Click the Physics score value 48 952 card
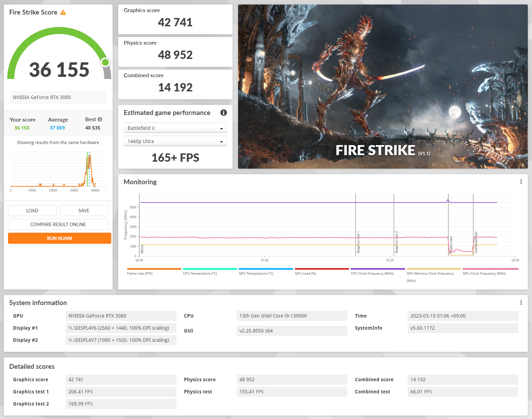The height and width of the screenshot is (419, 532). 175,52
